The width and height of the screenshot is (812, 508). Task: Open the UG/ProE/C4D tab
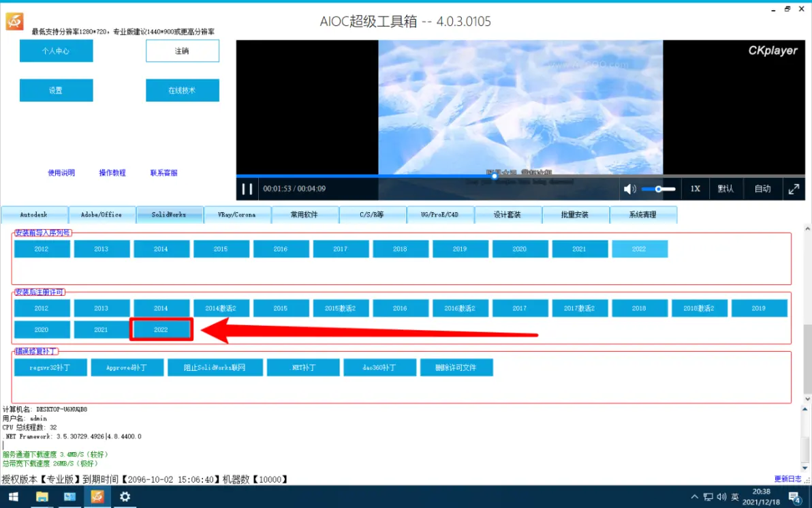point(439,215)
